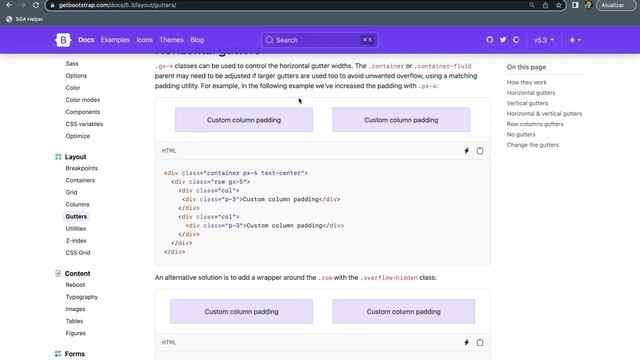Open the Themes nav item

(171, 40)
